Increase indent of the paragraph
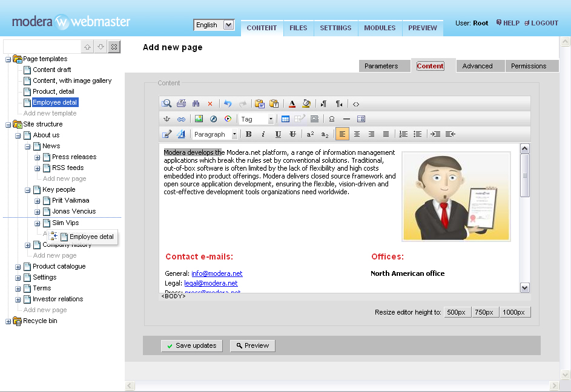Viewport: 571px width, 392px height. (x=435, y=134)
